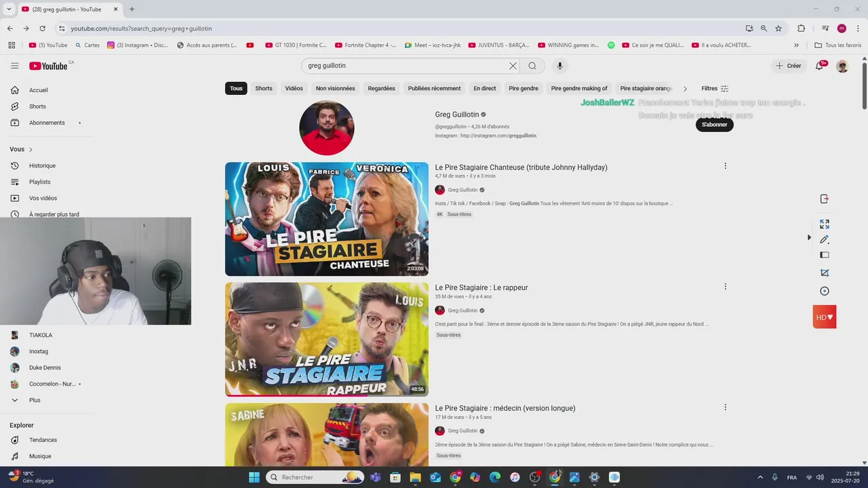The width and height of the screenshot is (868, 488).
Task: Select the Shorts filter chip
Action: tap(264, 89)
